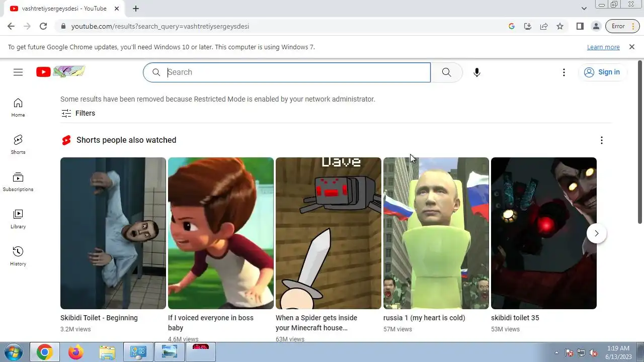Open the Chrome profile icon
Screen dimensions: 644x362
click(x=596, y=26)
